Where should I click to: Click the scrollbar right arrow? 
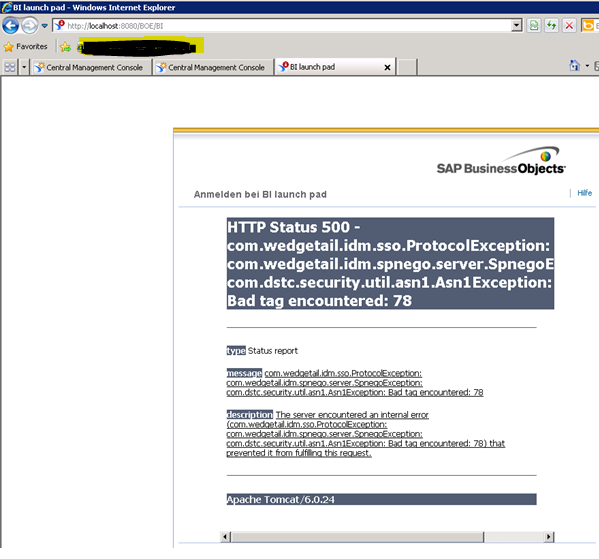coord(549,537)
